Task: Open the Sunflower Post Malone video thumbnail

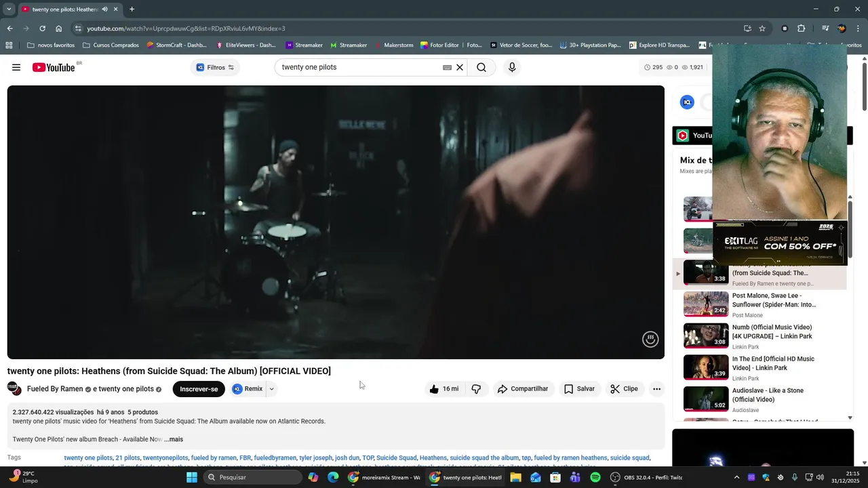Action: [706, 304]
